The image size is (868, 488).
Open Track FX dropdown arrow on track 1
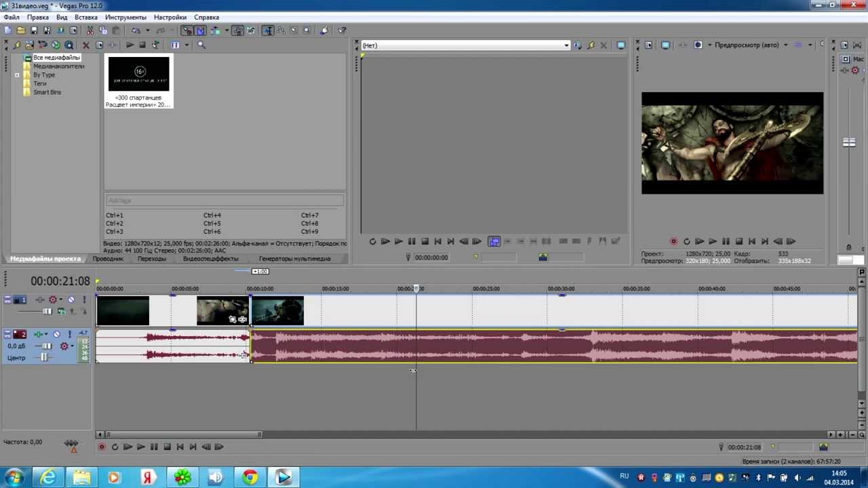[x=61, y=300]
